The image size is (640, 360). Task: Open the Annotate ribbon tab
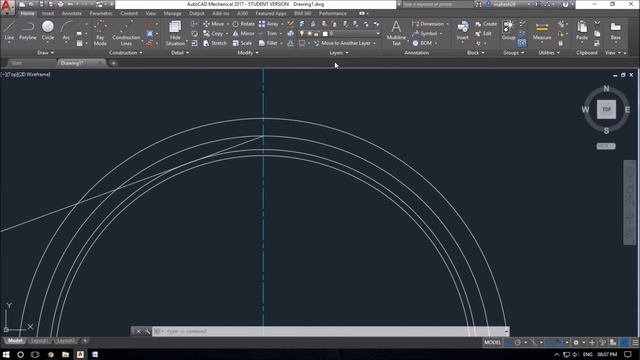click(x=71, y=13)
